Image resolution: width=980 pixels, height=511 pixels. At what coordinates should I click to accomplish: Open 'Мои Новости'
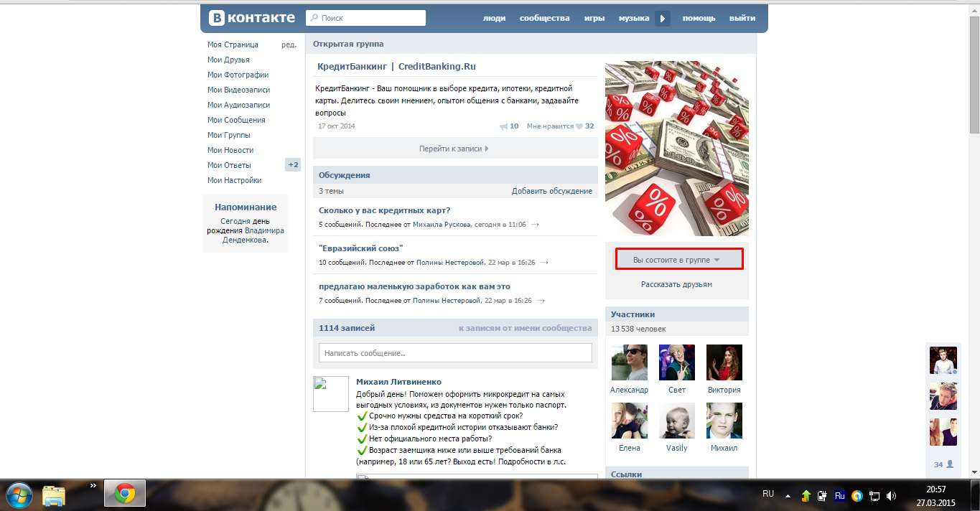click(230, 150)
